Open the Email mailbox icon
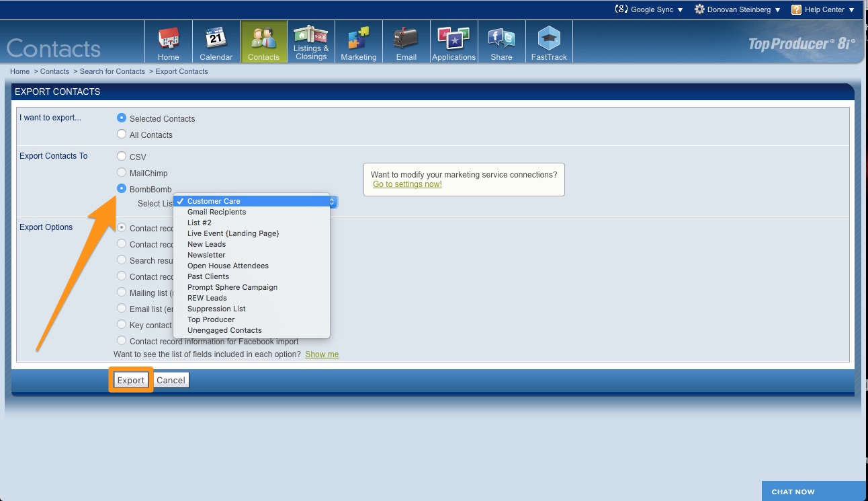Image resolution: width=868 pixels, height=501 pixels. [406, 42]
